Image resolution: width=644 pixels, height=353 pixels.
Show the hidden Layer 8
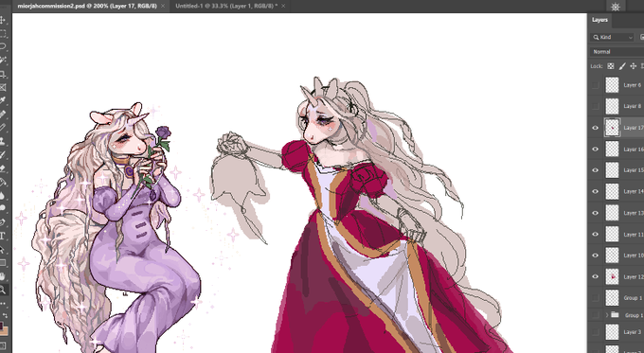click(x=595, y=106)
